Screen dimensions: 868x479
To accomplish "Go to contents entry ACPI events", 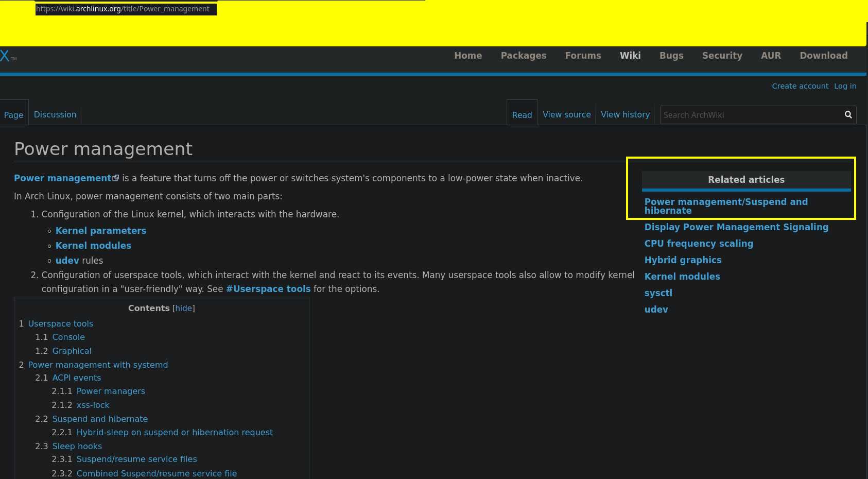I will point(77,378).
